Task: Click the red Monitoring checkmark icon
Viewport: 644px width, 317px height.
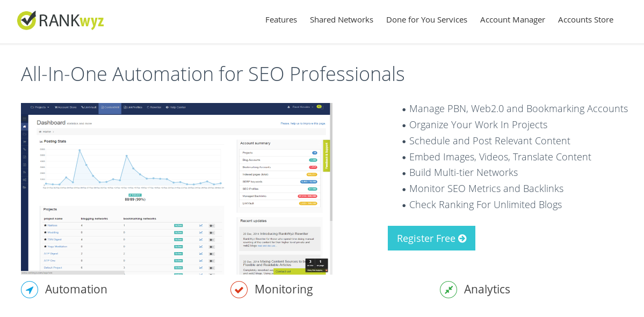Action: click(238, 290)
